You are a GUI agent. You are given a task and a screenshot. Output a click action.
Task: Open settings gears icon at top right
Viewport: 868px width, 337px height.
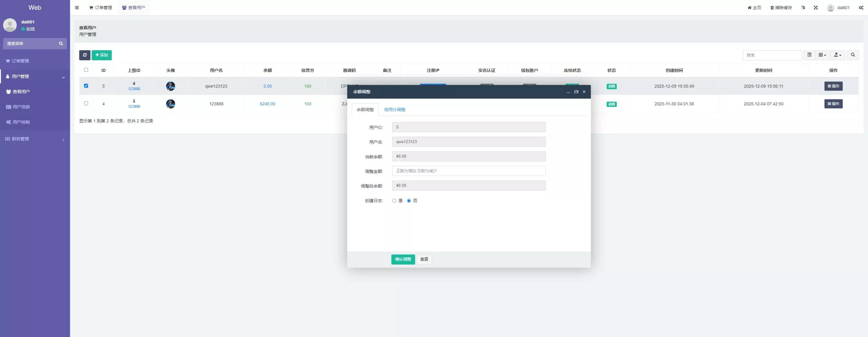pos(861,7)
